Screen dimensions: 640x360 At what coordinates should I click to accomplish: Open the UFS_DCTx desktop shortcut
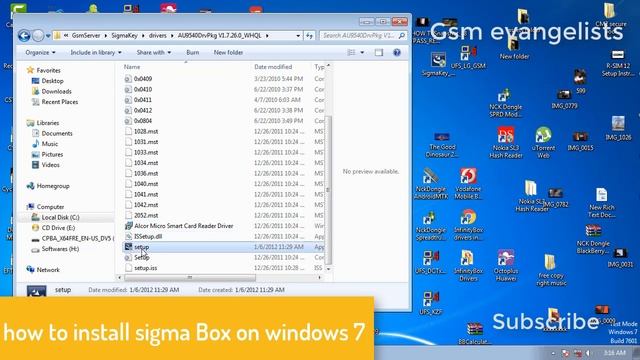point(431,262)
